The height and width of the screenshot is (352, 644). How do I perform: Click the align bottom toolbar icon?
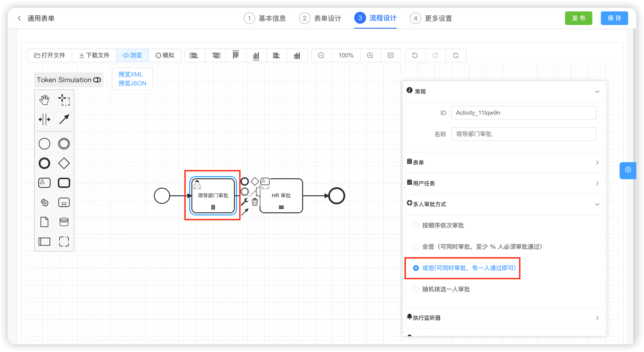[x=256, y=55]
